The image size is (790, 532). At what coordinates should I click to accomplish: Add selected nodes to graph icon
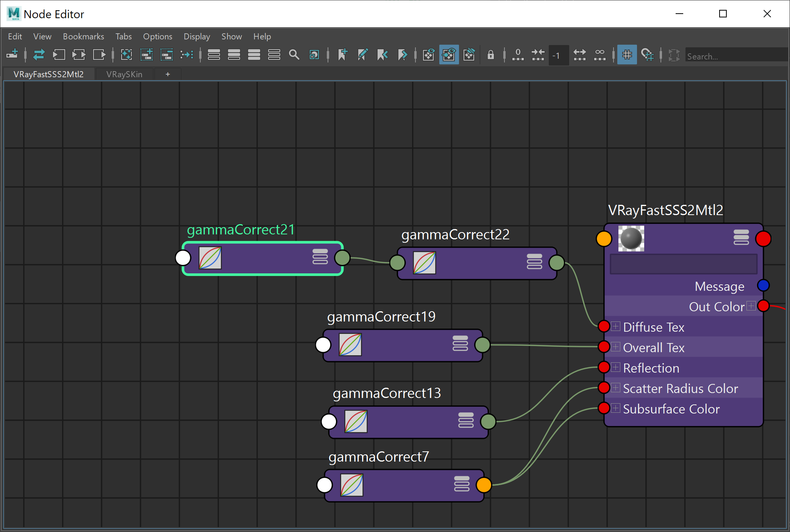(147, 55)
